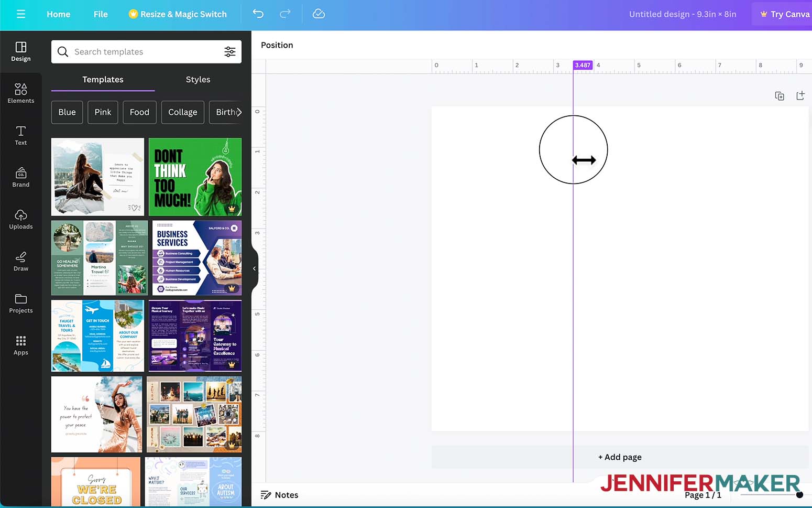Click the Redo arrow
Image resolution: width=812 pixels, height=508 pixels.
click(285, 14)
